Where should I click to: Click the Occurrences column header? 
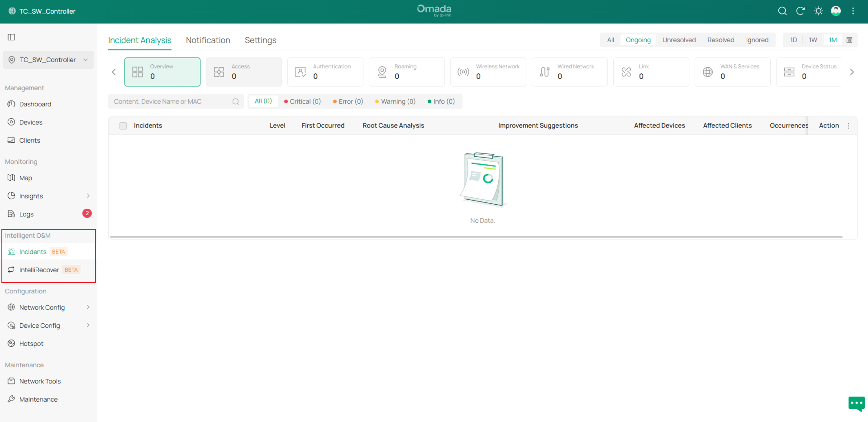click(789, 126)
